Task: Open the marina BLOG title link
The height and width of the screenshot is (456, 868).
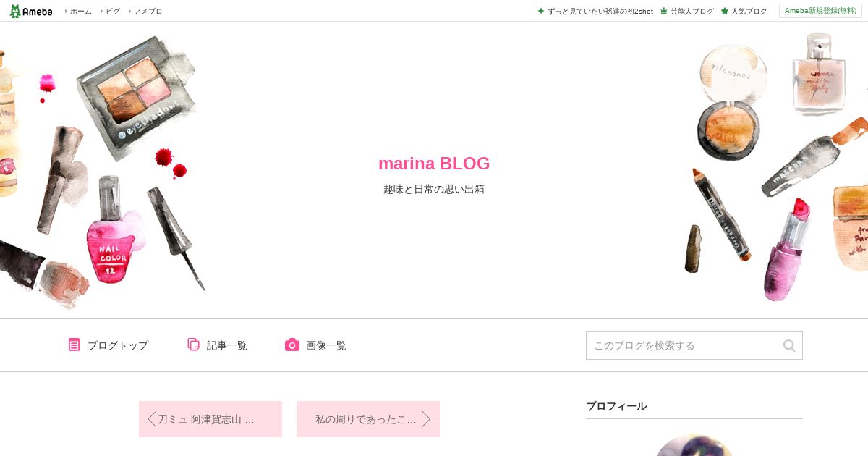Action: pyautogui.click(x=434, y=164)
